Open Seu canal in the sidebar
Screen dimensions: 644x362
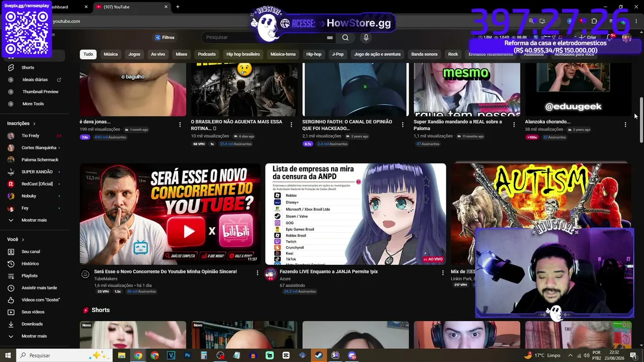[31, 251]
